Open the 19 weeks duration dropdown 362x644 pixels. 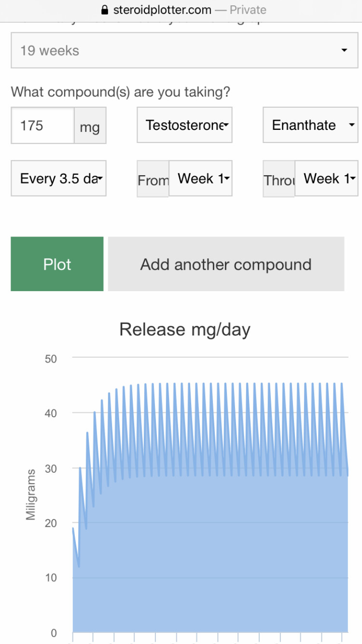pyautogui.click(x=179, y=51)
